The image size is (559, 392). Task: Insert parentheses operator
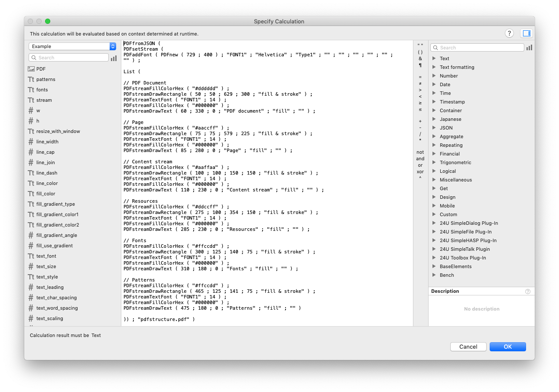[420, 52]
